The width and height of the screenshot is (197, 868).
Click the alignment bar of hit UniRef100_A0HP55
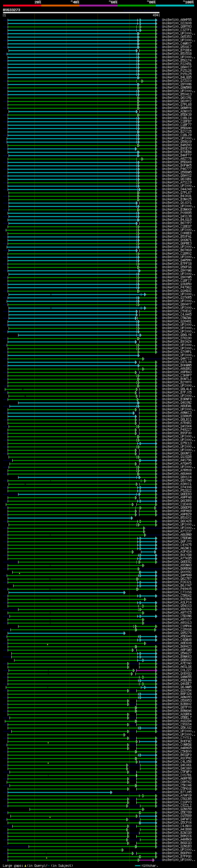click(x=82, y=20)
